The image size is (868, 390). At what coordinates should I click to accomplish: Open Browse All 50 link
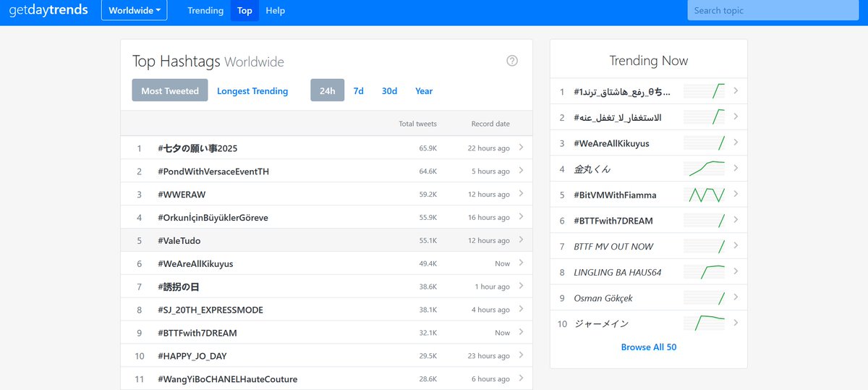click(649, 347)
